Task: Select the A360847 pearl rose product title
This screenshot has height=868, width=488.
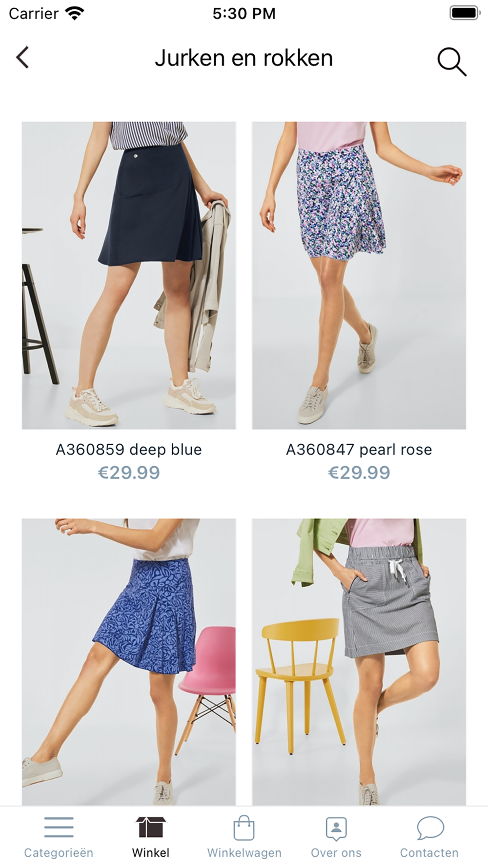Action: click(x=359, y=449)
